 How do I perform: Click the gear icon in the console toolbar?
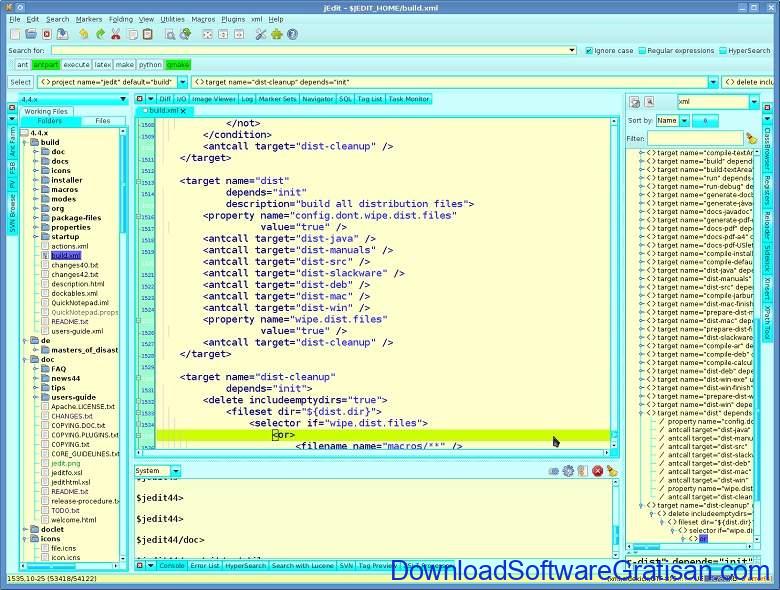click(x=568, y=471)
